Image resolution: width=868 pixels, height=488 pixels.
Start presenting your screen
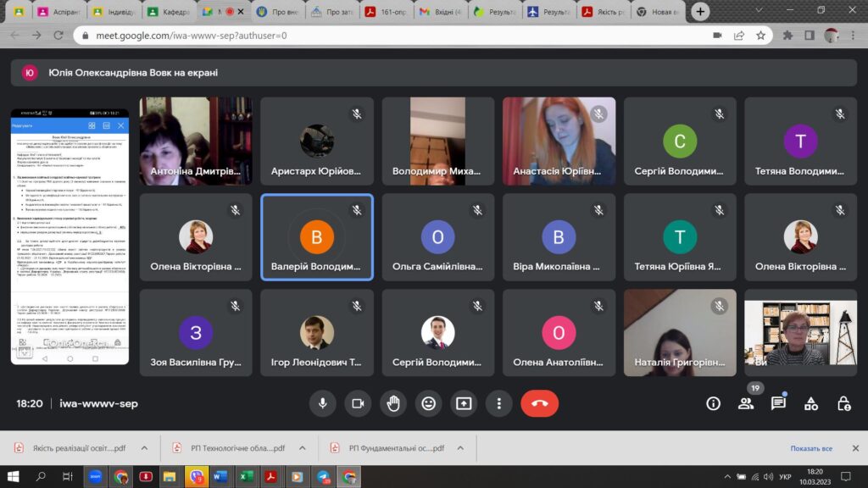[x=464, y=403]
